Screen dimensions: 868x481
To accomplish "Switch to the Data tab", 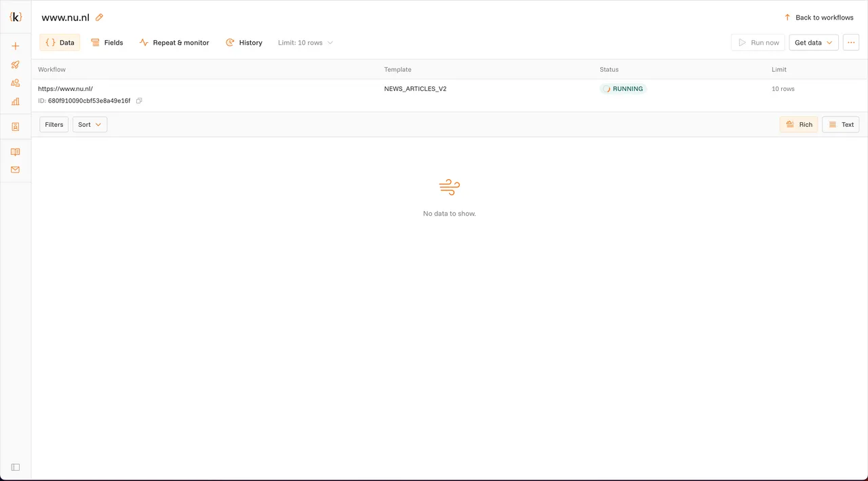I will pyautogui.click(x=60, y=43).
